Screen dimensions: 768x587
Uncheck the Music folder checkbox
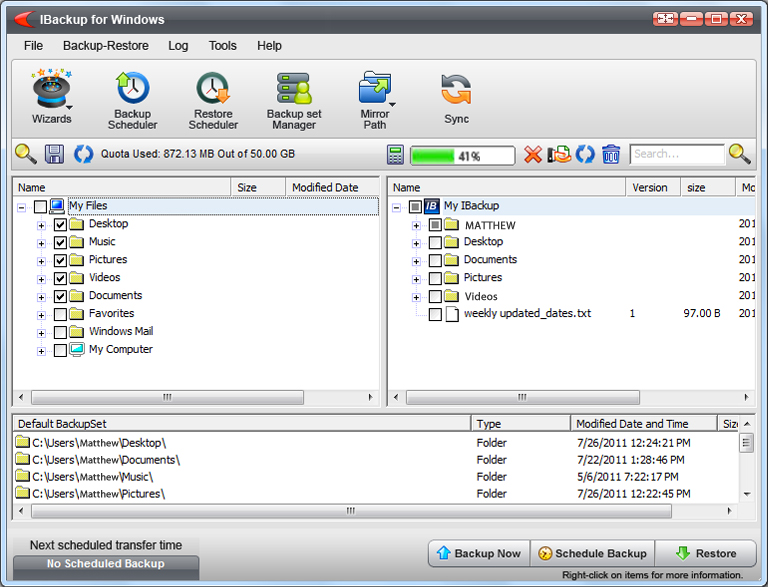pyautogui.click(x=60, y=243)
